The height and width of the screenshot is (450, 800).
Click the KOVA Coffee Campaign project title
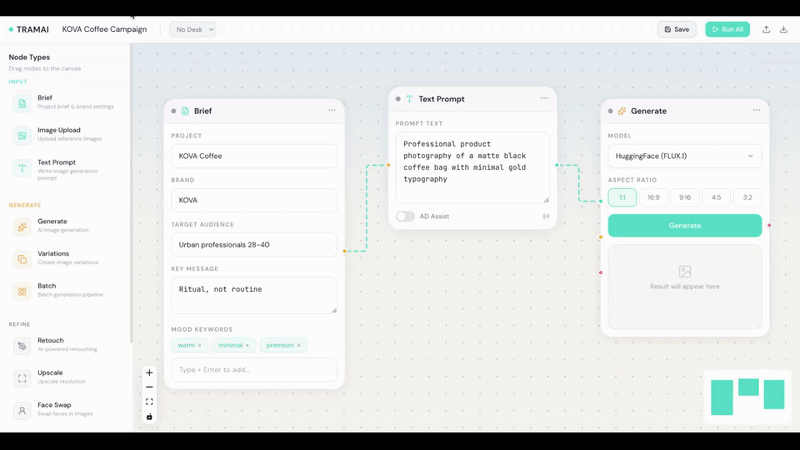point(105,29)
